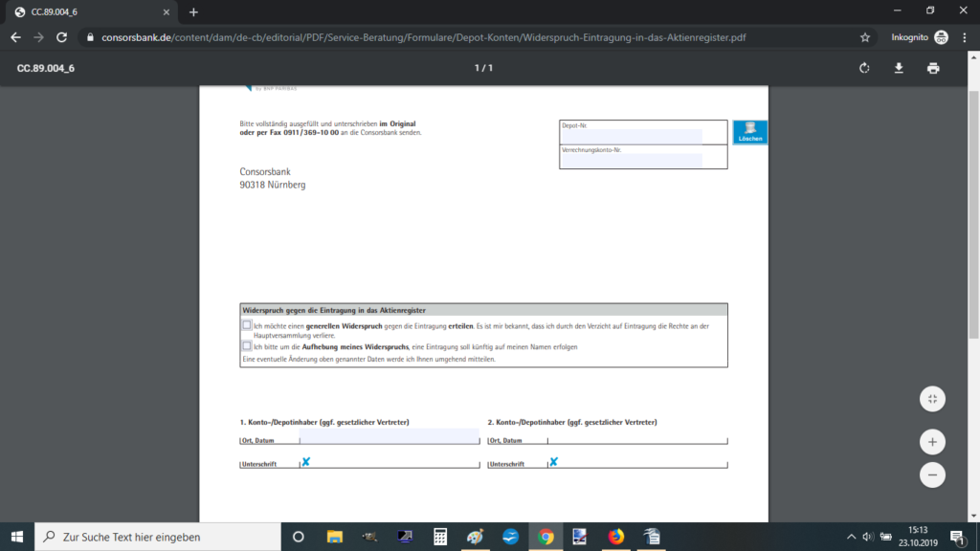980x551 pixels.
Task: Go forward in browser history
Action: click(x=38, y=37)
